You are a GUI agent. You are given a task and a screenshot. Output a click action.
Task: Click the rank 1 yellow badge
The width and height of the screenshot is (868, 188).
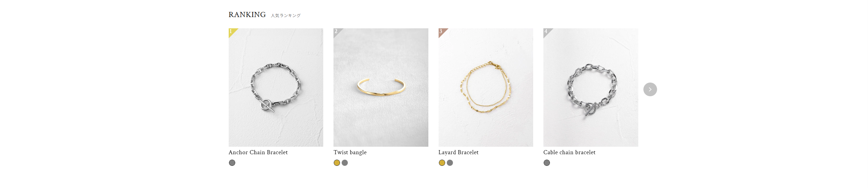click(232, 32)
